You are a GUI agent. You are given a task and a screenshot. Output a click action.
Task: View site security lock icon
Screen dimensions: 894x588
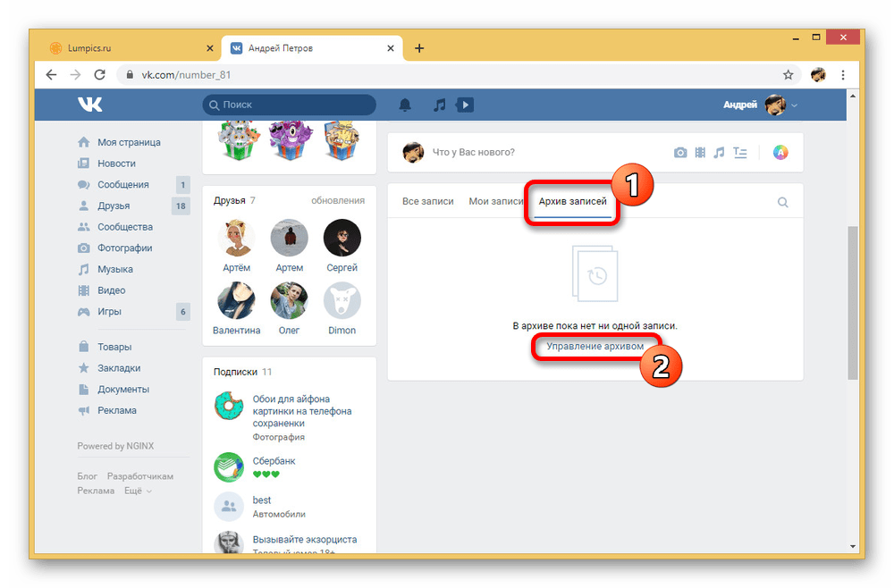pyautogui.click(x=130, y=75)
